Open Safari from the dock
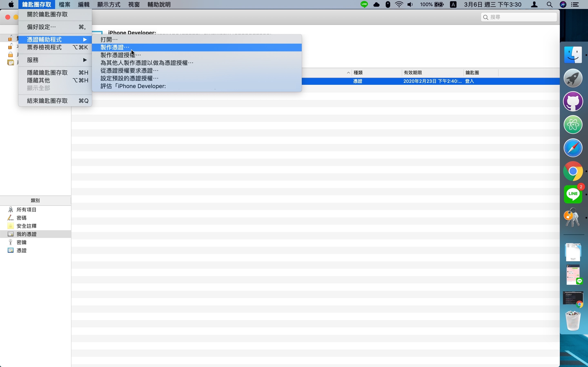This screenshot has height=367, width=588. coord(573,148)
